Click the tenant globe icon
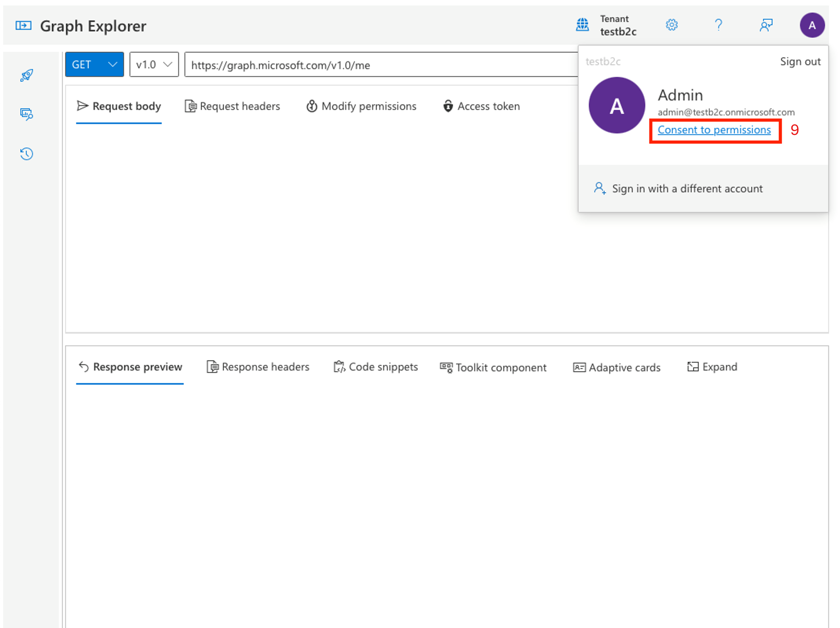 tap(582, 25)
